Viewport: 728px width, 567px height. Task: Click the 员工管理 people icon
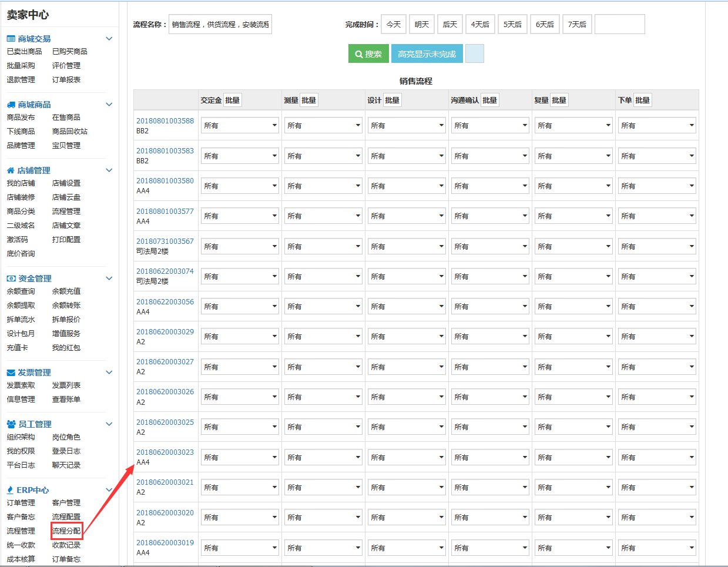coord(11,424)
